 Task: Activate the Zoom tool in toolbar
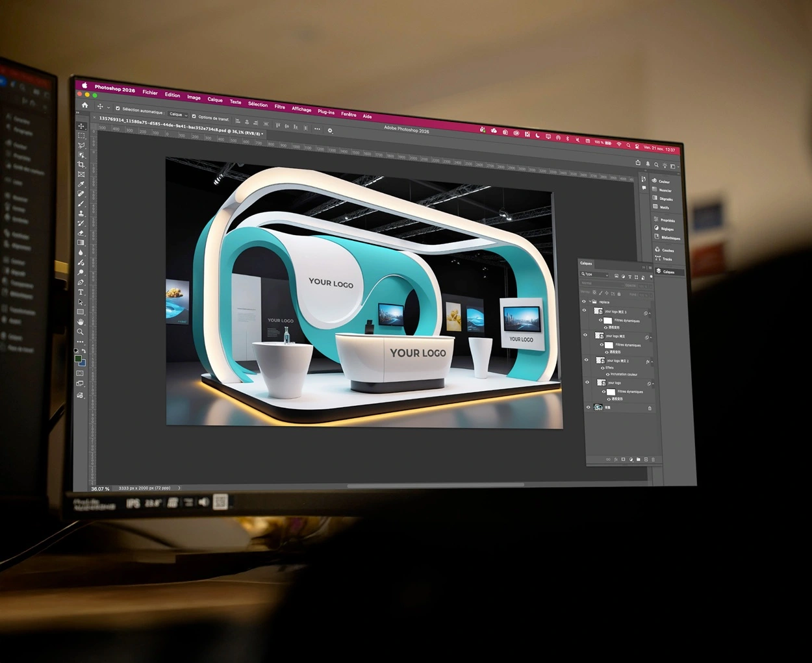tap(81, 332)
